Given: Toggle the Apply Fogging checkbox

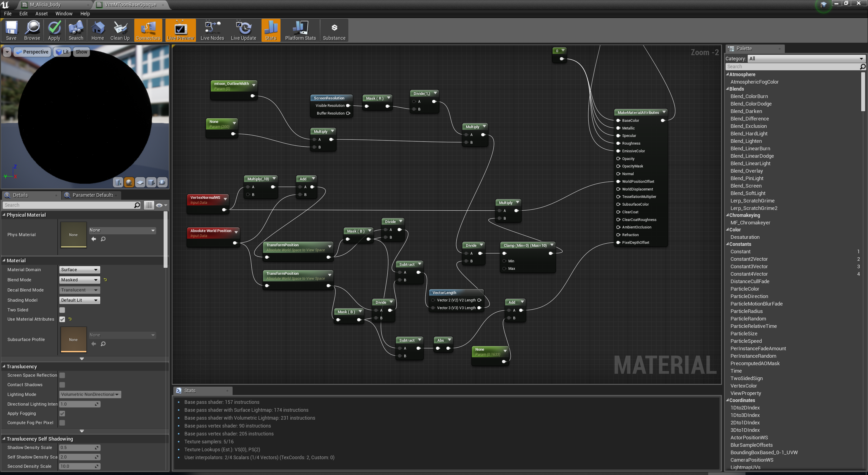Looking at the screenshot, I should click(62, 413).
